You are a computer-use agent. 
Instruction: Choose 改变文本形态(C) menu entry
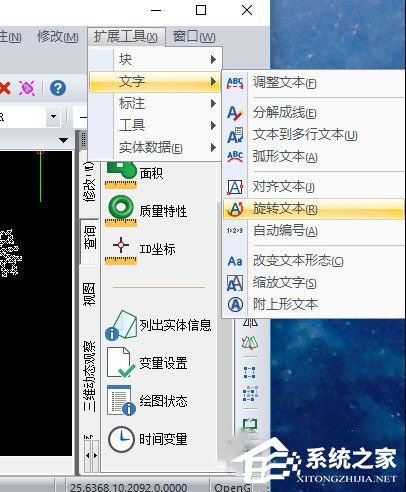[313, 261]
